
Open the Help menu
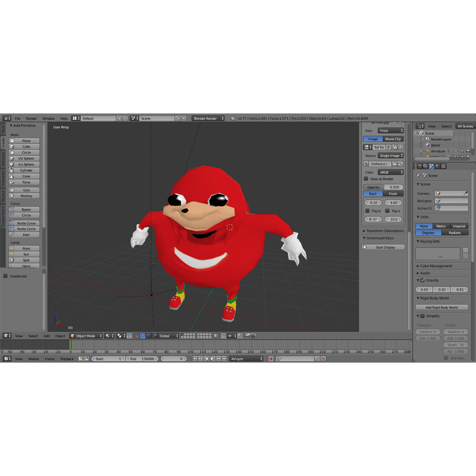coord(64,119)
